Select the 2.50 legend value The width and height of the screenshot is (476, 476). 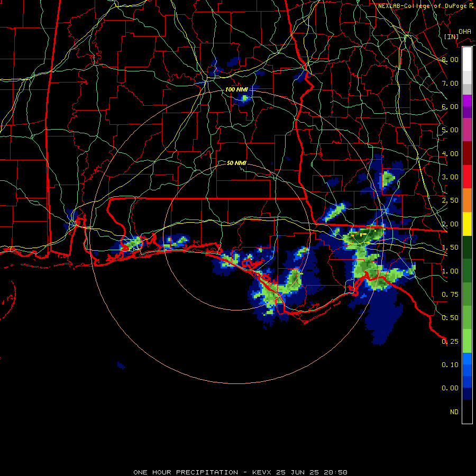pyautogui.click(x=450, y=200)
